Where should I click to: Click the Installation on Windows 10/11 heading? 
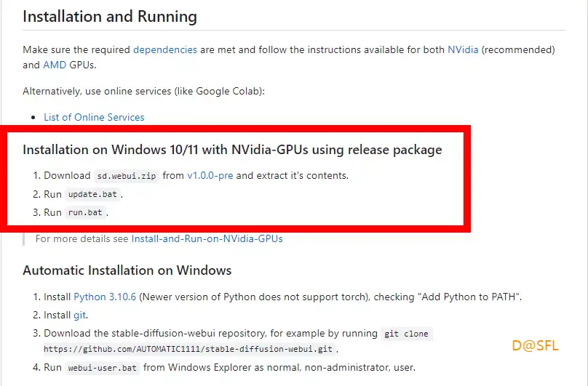pos(232,150)
